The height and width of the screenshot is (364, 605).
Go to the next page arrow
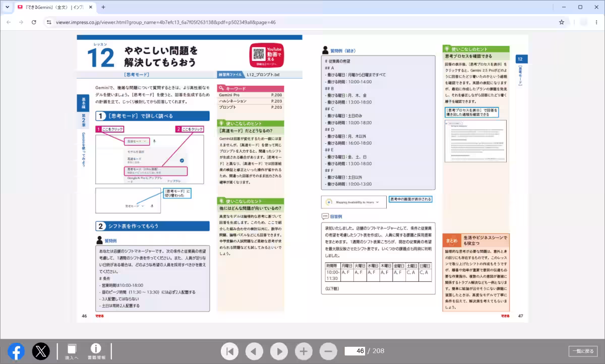[279, 351]
